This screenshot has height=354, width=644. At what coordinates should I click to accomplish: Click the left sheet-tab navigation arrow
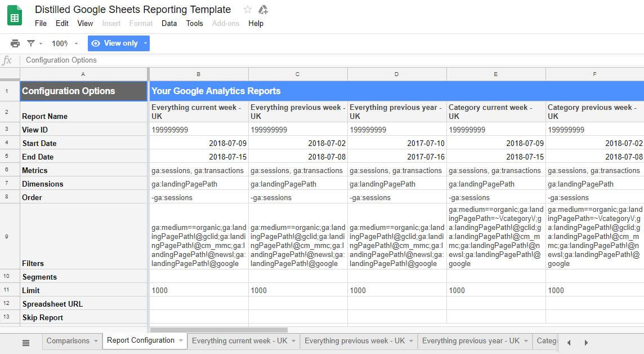(569, 342)
